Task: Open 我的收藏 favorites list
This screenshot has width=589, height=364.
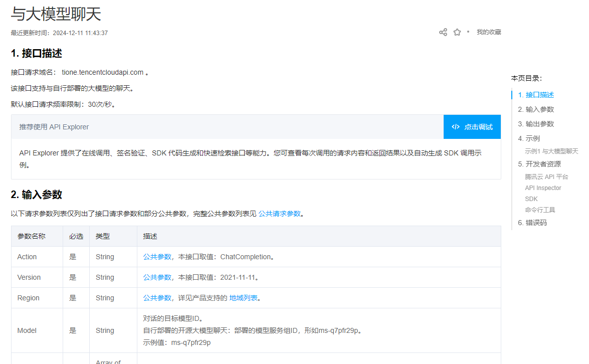Action: click(x=489, y=32)
